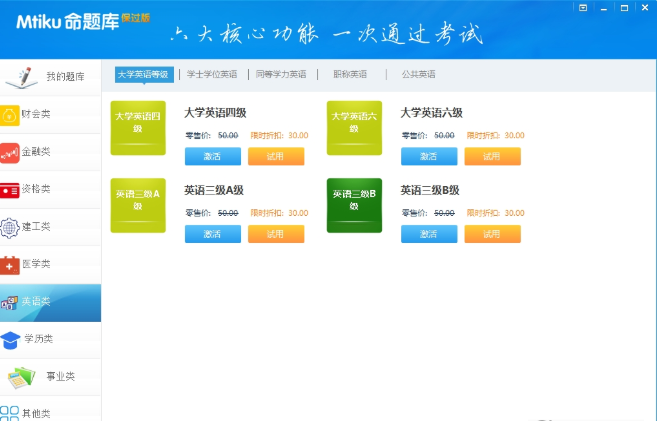Screen dimensions: 657x421
Task: Open the title bar dropdown menu button
Action: pos(583,7)
